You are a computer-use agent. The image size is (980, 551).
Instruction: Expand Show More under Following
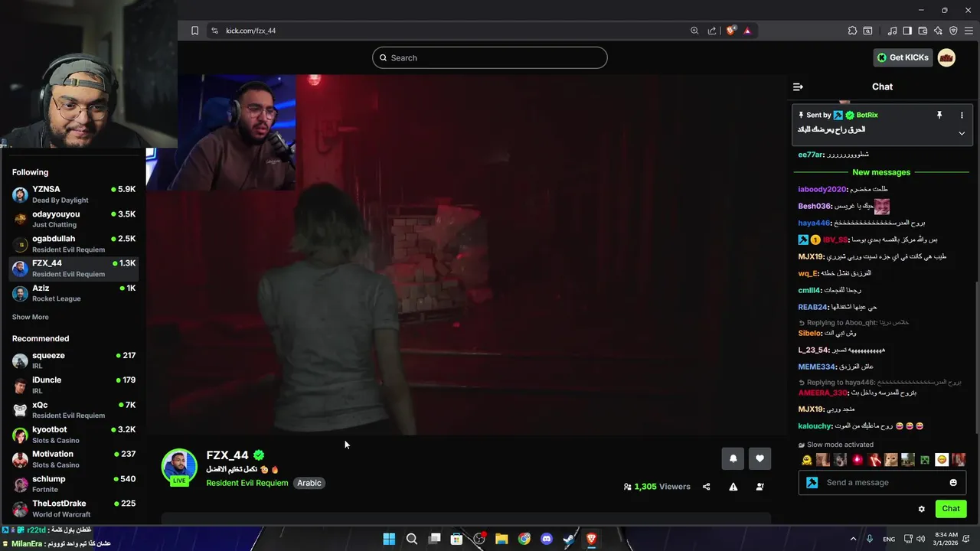[31, 317]
